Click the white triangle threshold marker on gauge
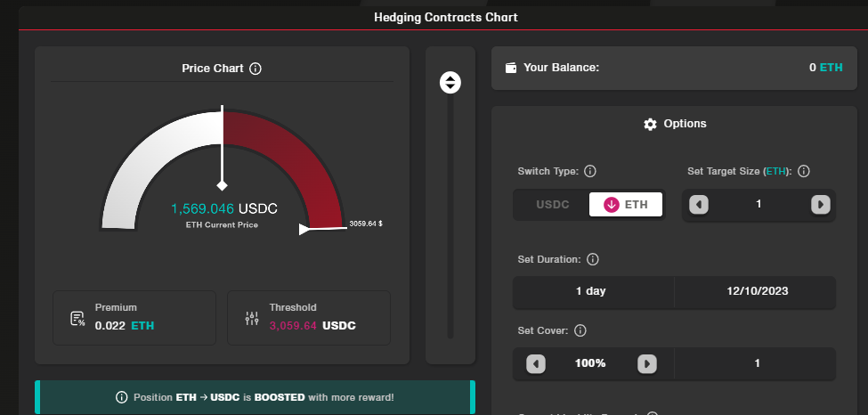Viewport: 868px width, 415px height. tap(304, 230)
